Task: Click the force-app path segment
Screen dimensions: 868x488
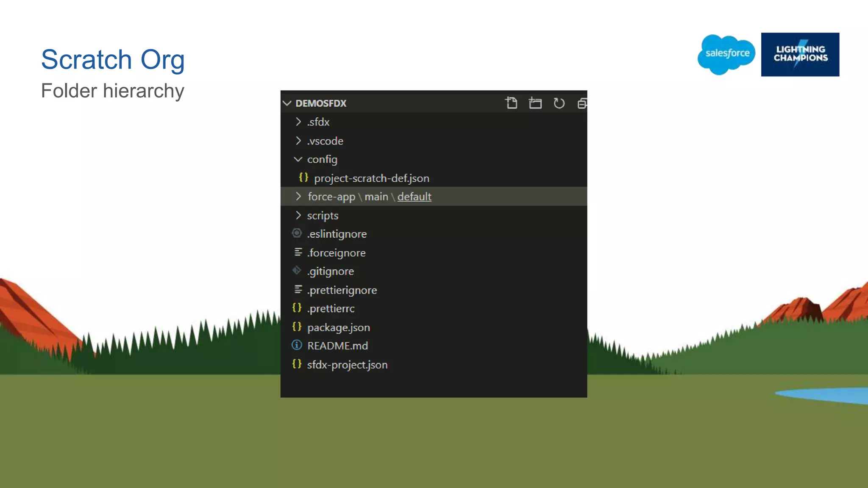Action: 331,197
